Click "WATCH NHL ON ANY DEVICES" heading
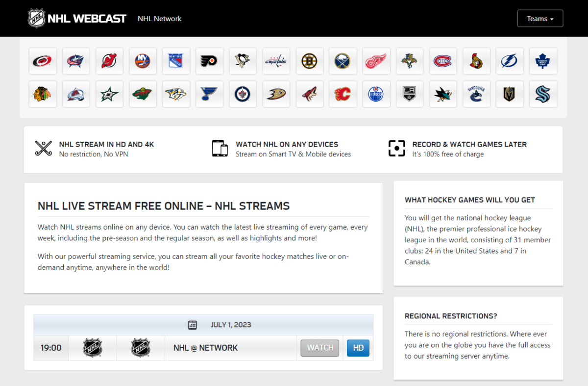Viewport: 588px width, 386px height. (287, 144)
